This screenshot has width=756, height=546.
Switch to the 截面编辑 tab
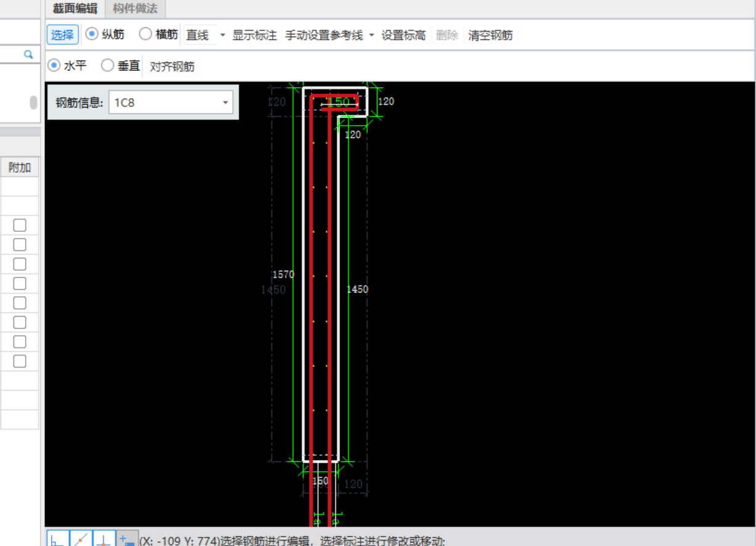(75, 9)
